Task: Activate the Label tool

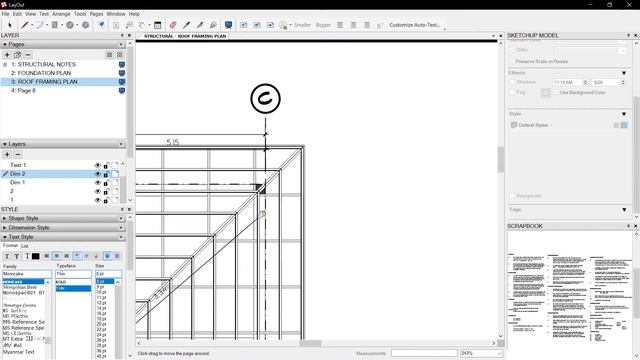Action: coord(129,25)
